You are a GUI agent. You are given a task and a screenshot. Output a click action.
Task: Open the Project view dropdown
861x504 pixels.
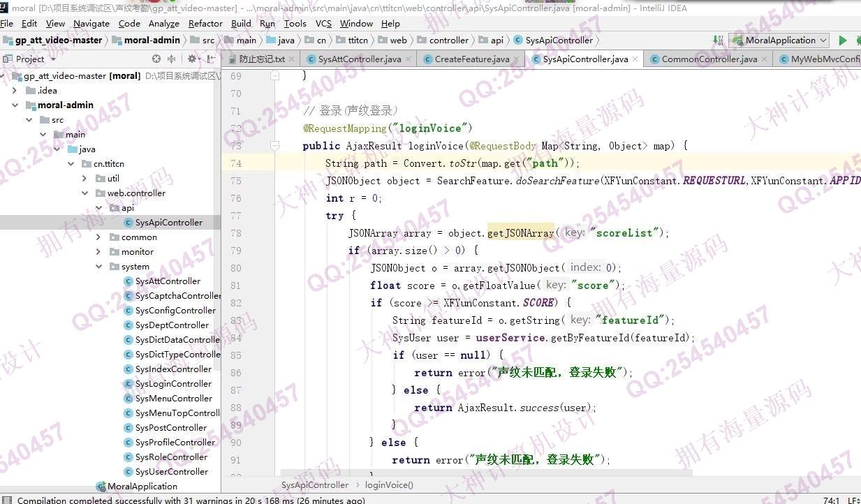[x=53, y=59]
